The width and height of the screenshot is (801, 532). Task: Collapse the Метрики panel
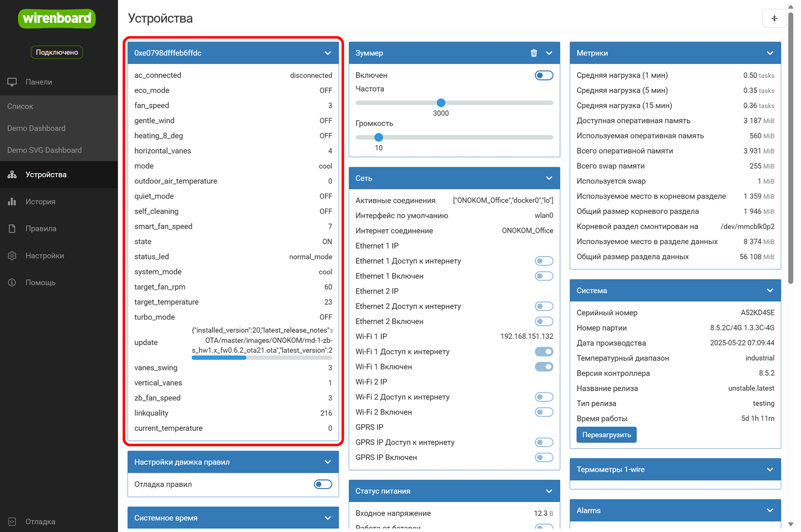[x=769, y=53]
